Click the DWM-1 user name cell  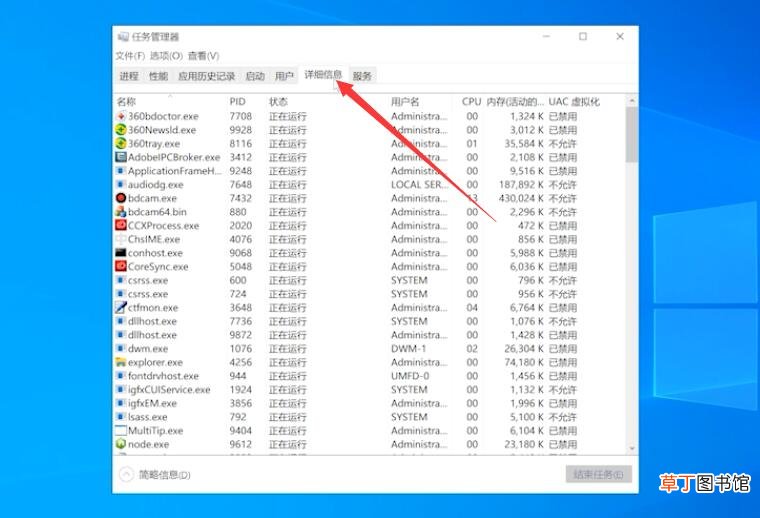click(409, 348)
